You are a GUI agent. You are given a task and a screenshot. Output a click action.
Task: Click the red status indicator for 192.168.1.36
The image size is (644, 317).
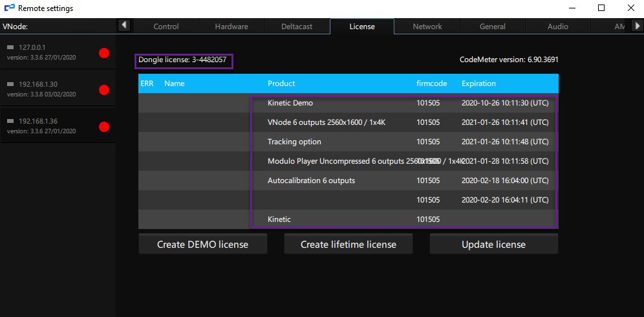click(x=104, y=127)
